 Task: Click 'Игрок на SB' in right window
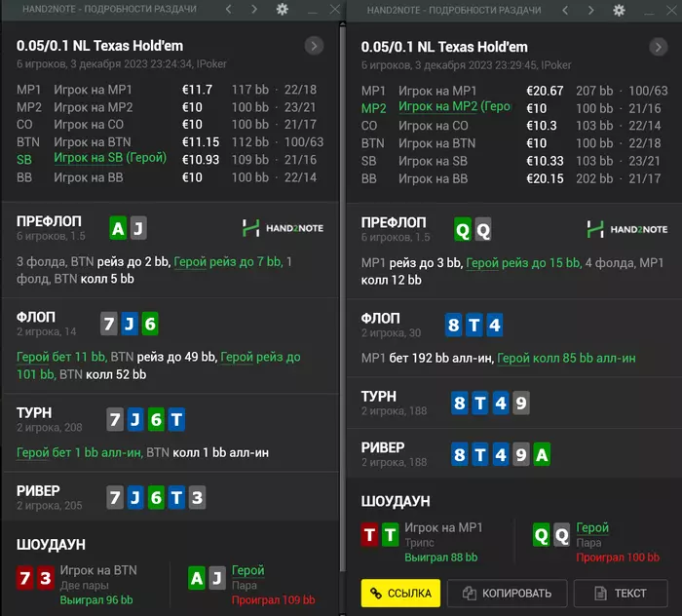coord(433,161)
